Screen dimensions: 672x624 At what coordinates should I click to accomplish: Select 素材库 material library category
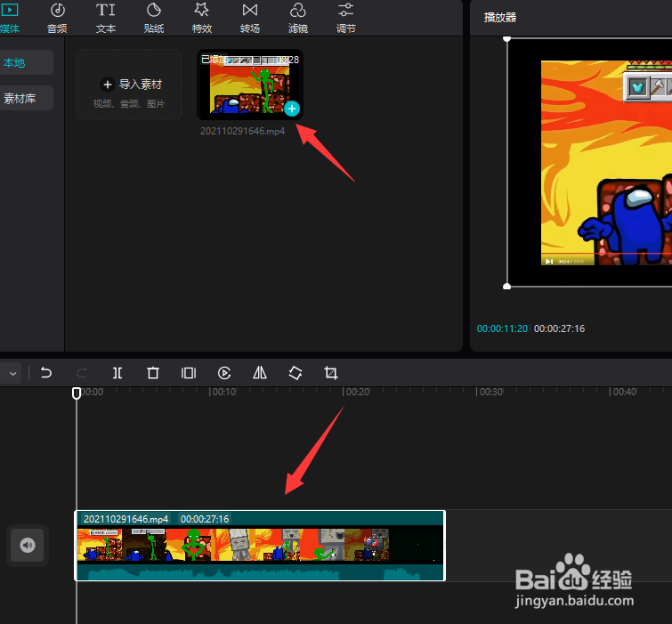click(x=26, y=98)
